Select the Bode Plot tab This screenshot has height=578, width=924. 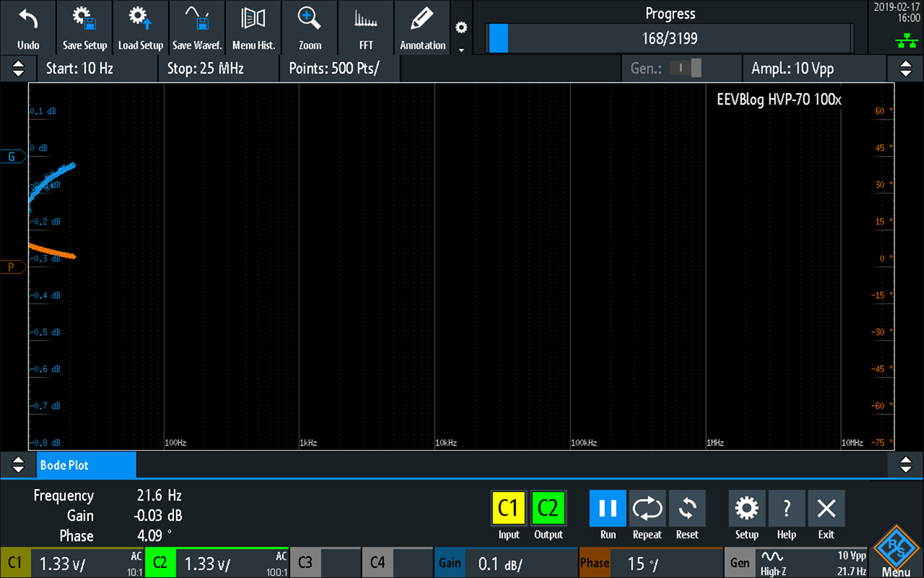click(86, 465)
